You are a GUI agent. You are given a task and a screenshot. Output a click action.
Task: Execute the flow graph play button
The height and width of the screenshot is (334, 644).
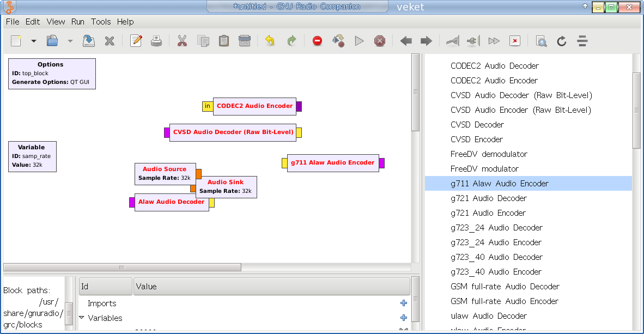pyautogui.click(x=360, y=41)
